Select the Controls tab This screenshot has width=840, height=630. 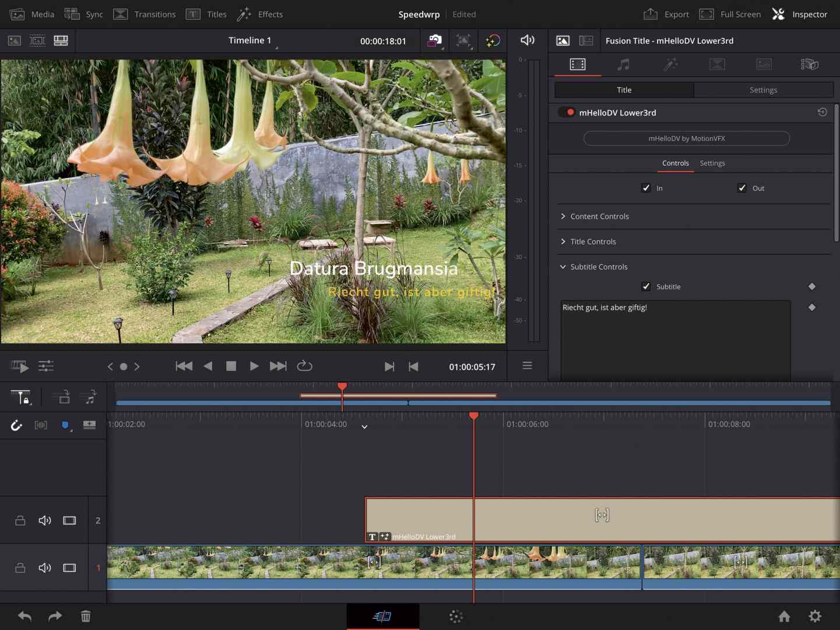pyautogui.click(x=676, y=163)
